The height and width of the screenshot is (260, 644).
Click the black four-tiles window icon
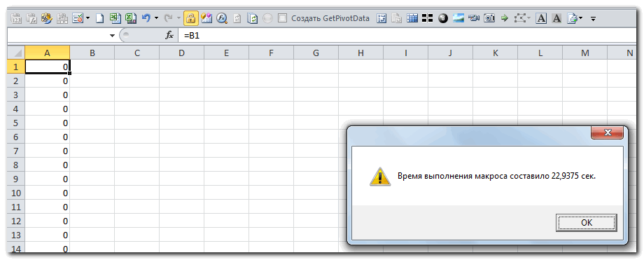click(x=428, y=18)
